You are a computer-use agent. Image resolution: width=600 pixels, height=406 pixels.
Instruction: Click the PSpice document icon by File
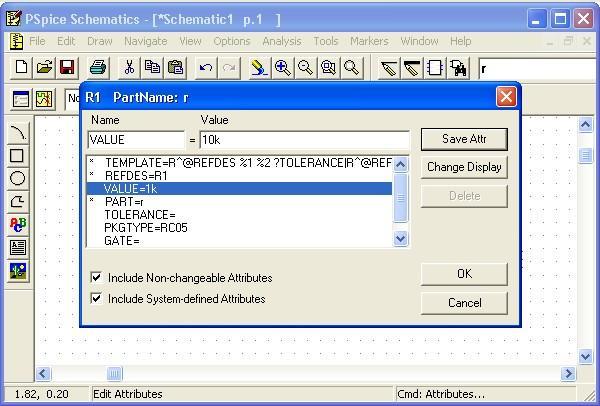(x=16, y=41)
